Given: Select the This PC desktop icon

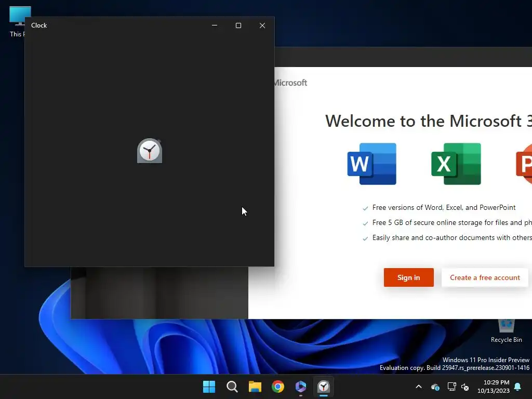Looking at the screenshot, I should [x=17, y=22].
